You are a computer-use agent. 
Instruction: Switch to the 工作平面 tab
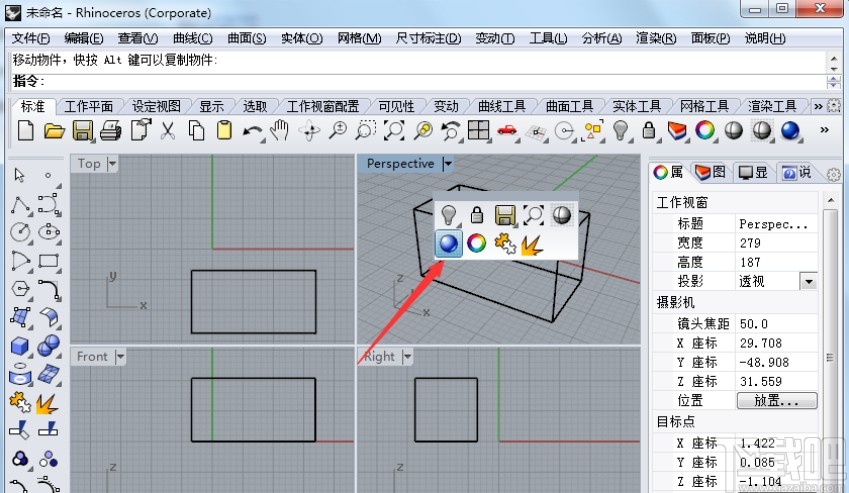[x=89, y=107]
